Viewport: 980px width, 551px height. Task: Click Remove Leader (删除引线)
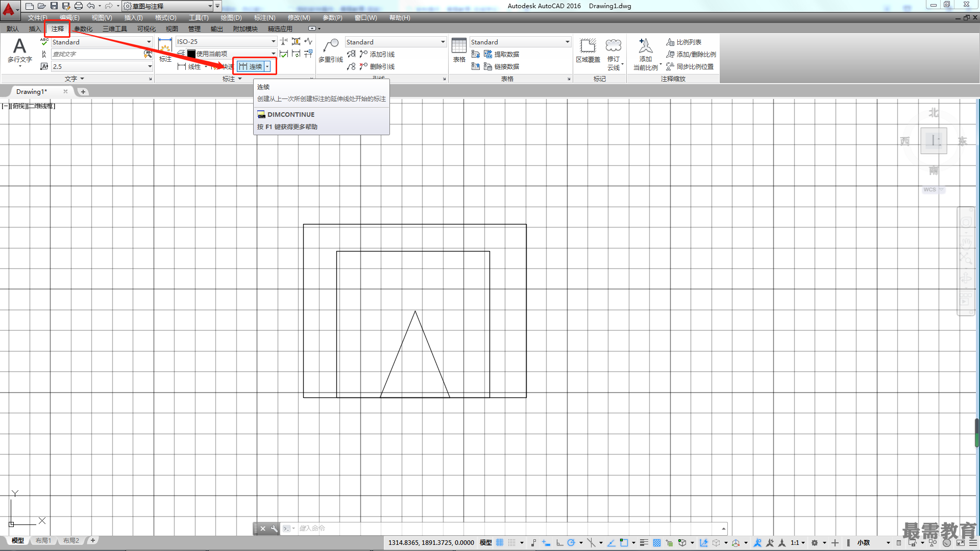click(x=377, y=66)
